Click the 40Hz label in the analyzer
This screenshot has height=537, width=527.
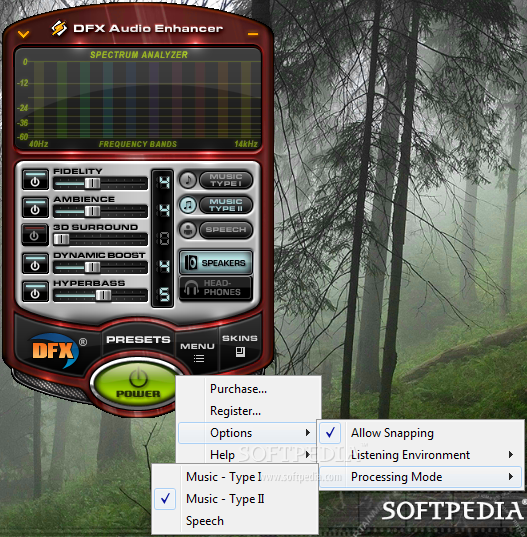click(x=38, y=144)
